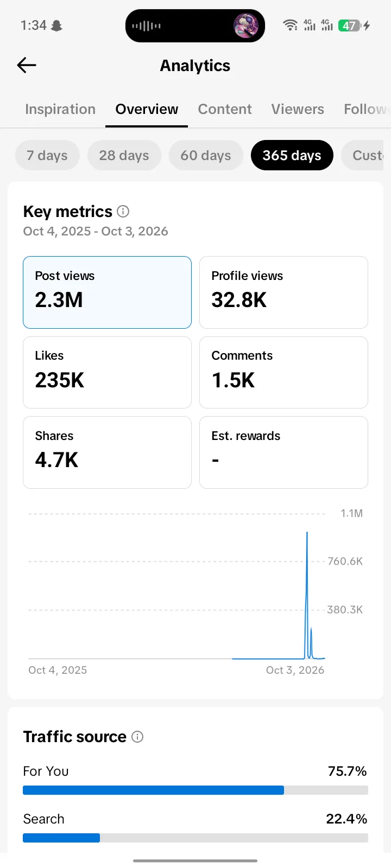Image resolution: width=391 pixels, height=868 pixels.
Task: Tap the battery indicator showing 47
Action: [349, 25]
